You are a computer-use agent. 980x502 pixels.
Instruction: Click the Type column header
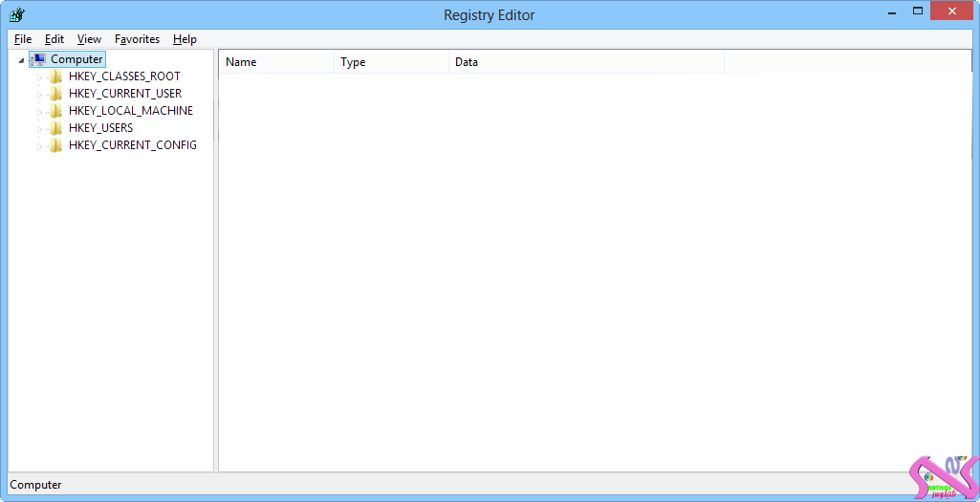[391, 62]
